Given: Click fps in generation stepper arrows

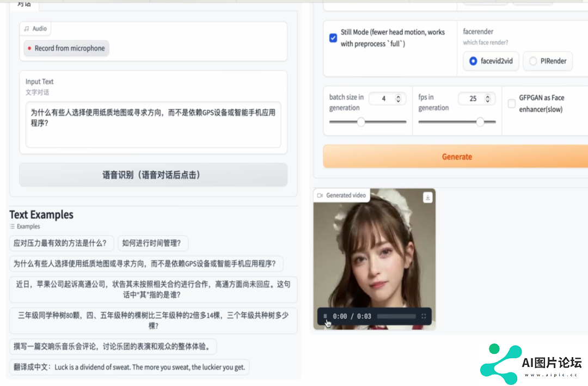Looking at the screenshot, I should pos(487,99).
